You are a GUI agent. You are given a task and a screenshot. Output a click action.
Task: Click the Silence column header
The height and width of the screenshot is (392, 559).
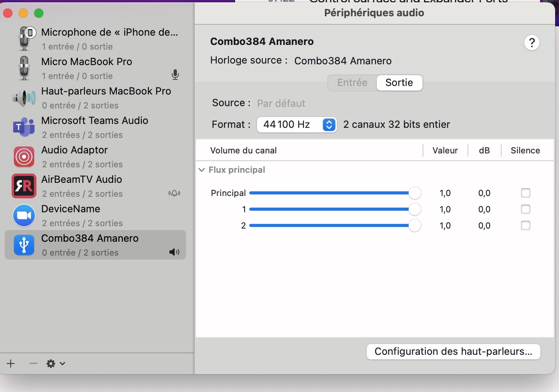pos(525,150)
